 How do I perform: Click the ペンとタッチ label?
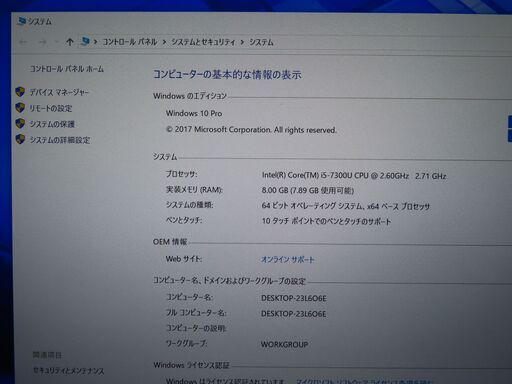pos(184,220)
